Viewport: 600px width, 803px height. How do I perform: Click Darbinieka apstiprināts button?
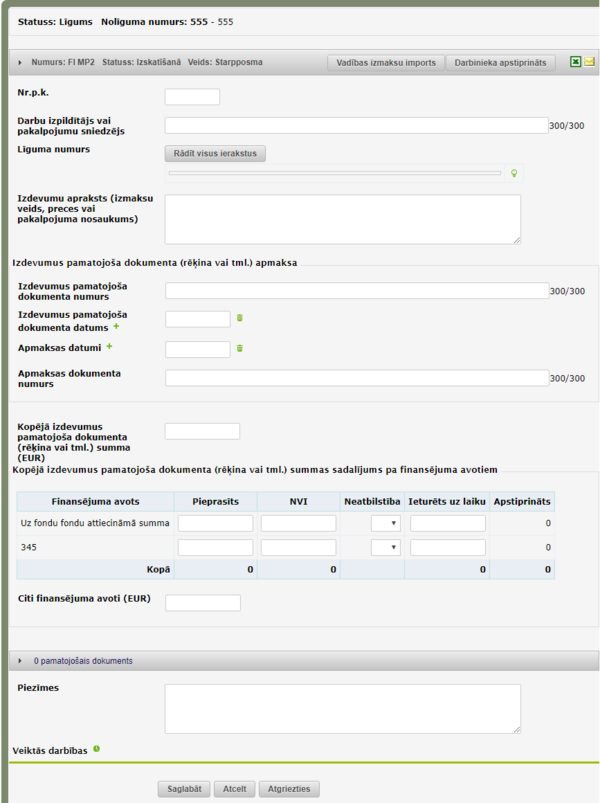500,63
